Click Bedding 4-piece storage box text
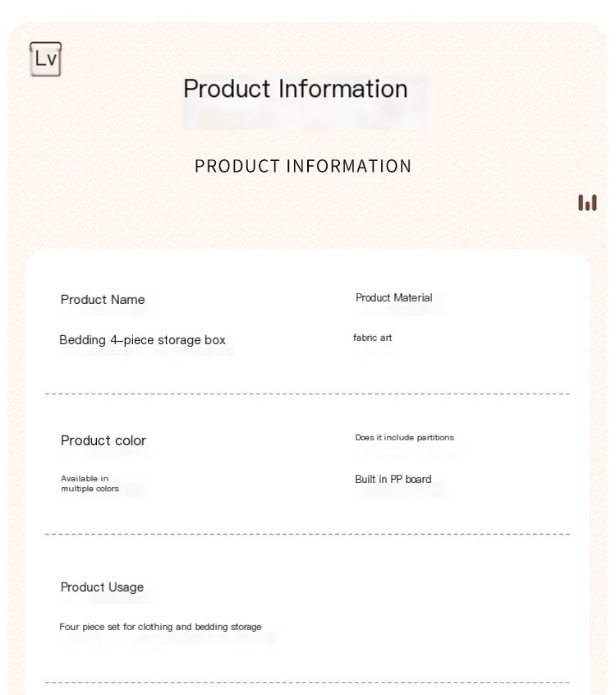Screen dimensions: 616x695 click(142, 340)
